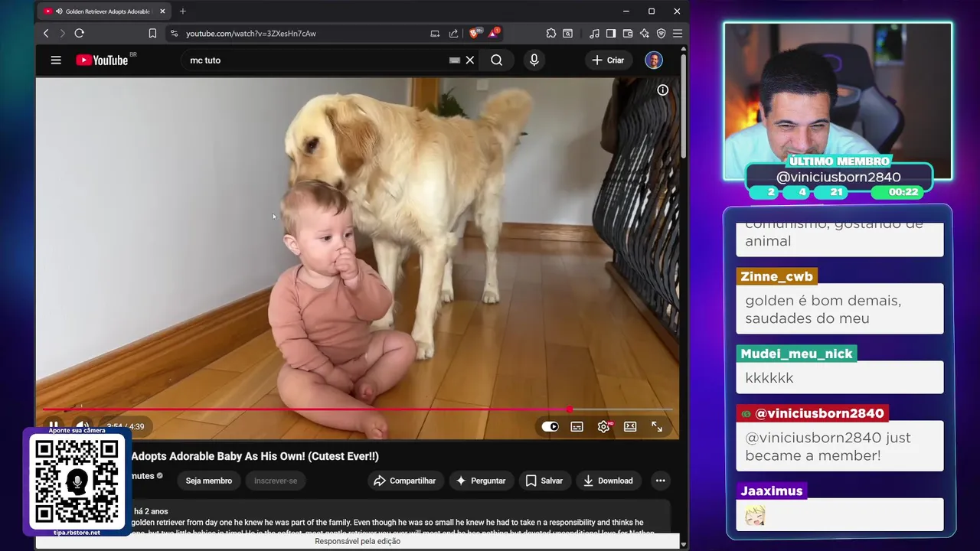Share this page from the address bar

tap(453, 34)
